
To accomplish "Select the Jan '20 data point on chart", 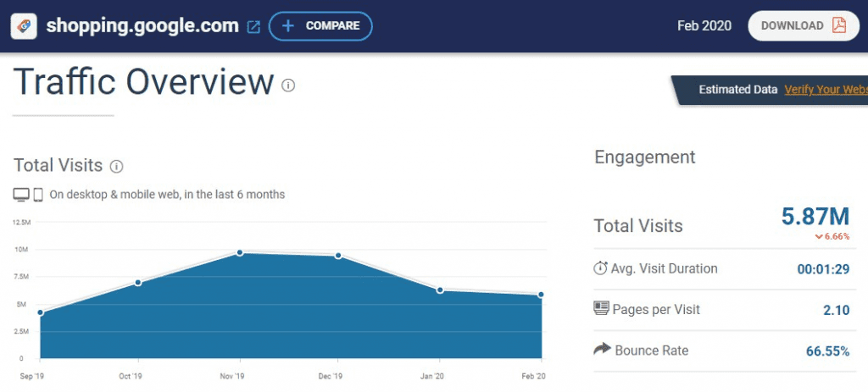I will 440,290.
